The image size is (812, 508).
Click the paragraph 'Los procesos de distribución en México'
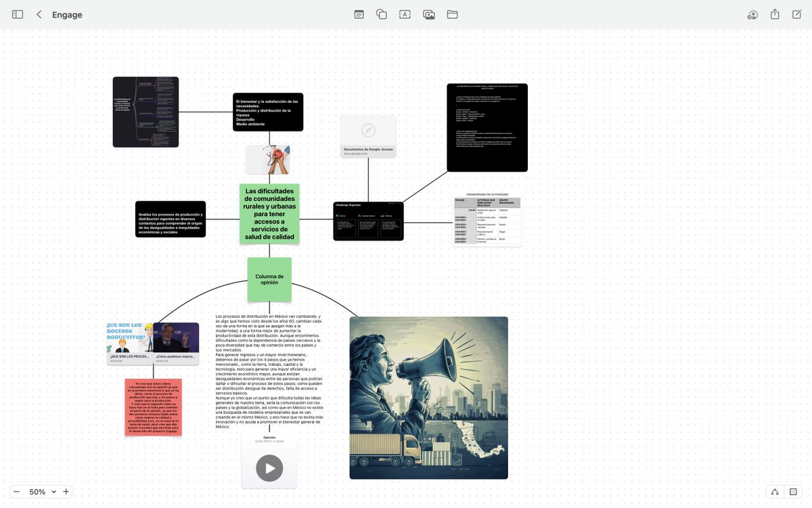click(269, 371)
